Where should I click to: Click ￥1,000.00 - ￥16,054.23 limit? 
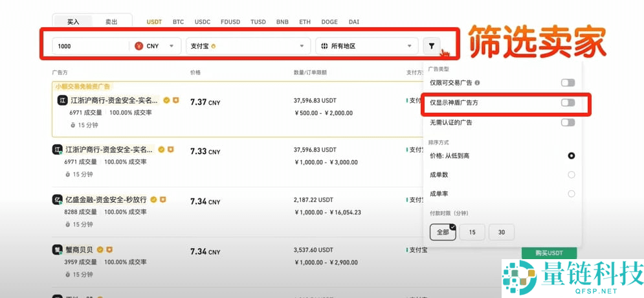tap(328, 212)
